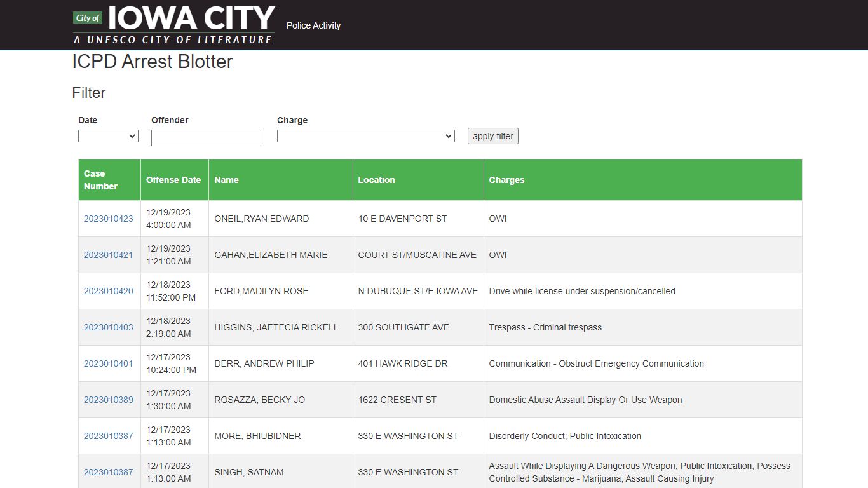Click location 300 SOUTHGATE AVE
Viewport: 868px width, 488px height.
point(403,327)
